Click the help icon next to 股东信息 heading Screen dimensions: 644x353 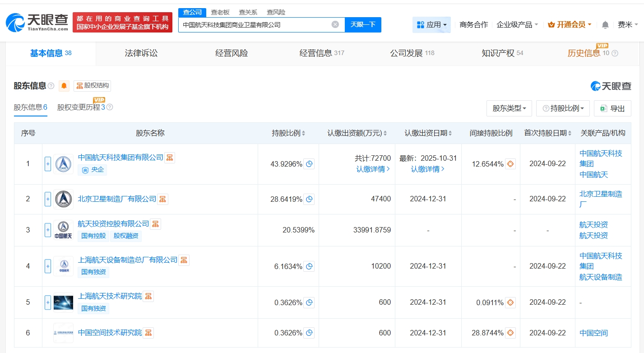(51, 86)
